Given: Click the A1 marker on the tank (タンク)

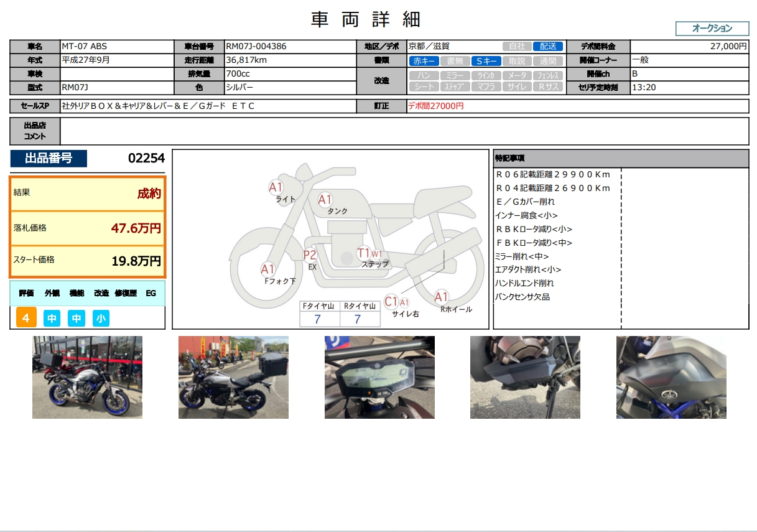Looking at the screenshot, I should 325,200.
